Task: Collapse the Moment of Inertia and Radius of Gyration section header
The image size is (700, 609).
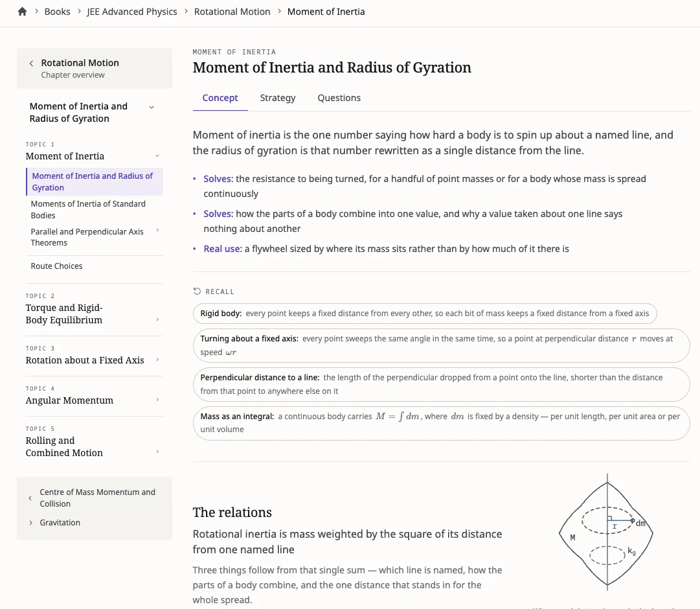Action: coord(152,108)
